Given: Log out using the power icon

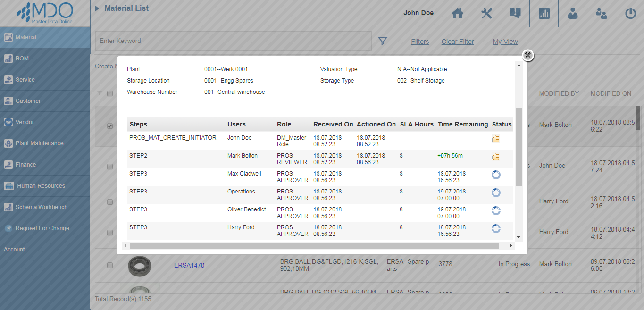Looking at the screenshot, I should (630, 14).
